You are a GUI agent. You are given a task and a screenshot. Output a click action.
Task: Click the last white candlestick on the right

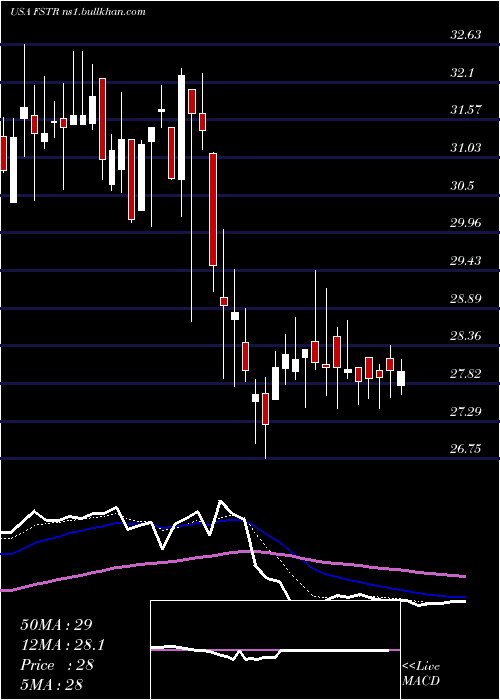pyautogui.click(x=401, y=378)
